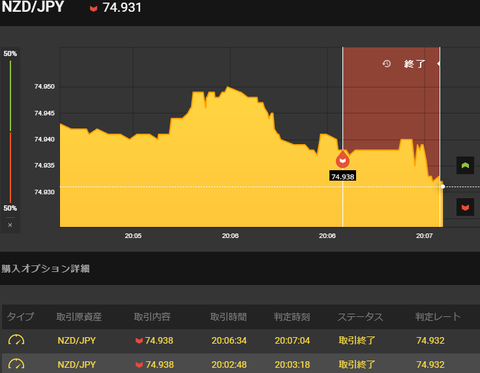Click the タイプ column header
480x373 pixels.
21,317
